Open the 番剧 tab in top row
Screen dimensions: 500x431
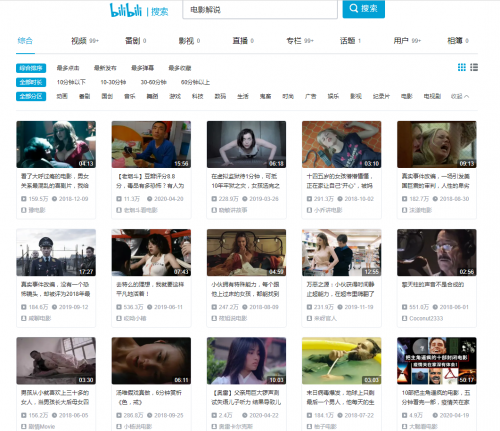coord(135,41)
